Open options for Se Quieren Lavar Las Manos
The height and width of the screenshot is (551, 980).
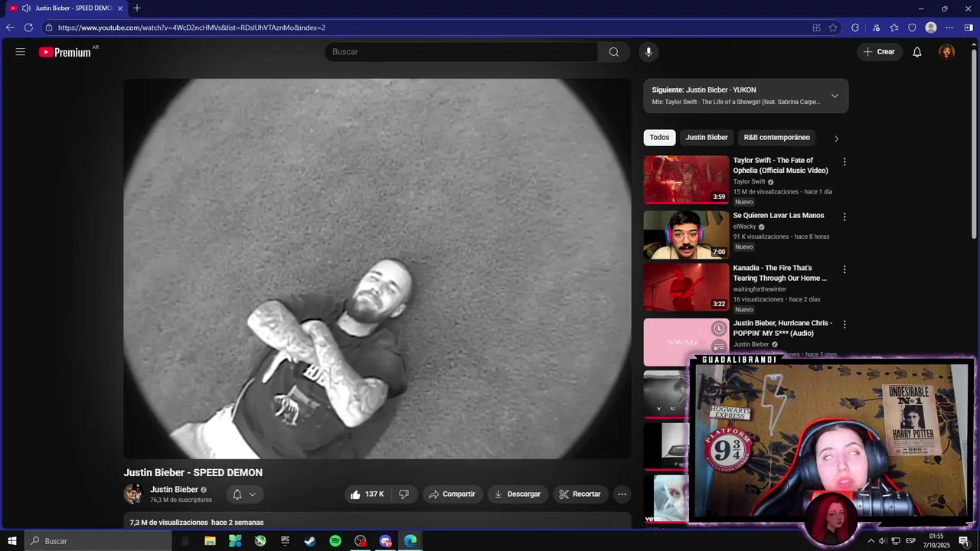pyautogui.click(x=844, y=217)
